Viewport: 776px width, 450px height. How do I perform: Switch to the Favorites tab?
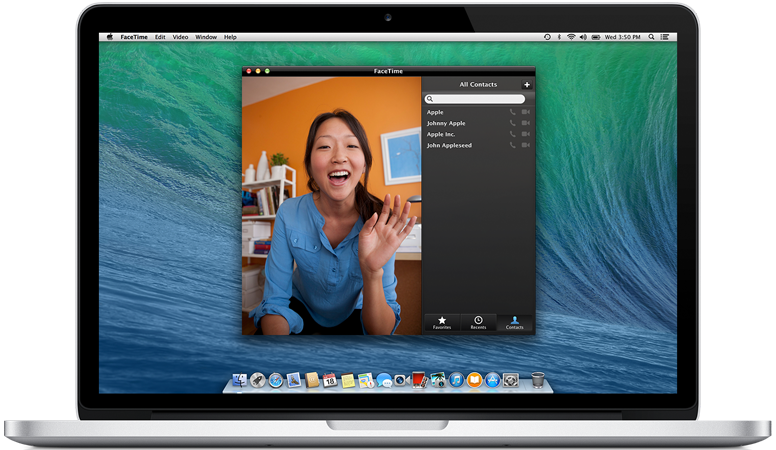[442, 323]
